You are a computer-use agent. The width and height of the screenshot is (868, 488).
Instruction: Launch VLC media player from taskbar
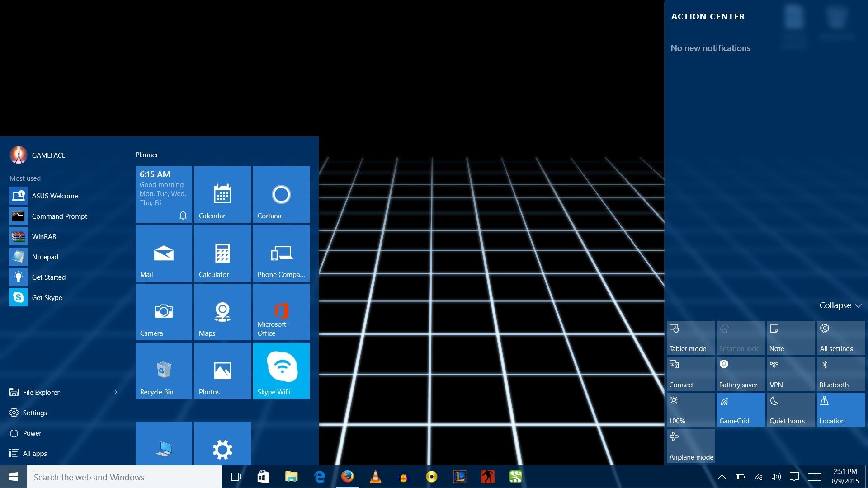(375, 477)
